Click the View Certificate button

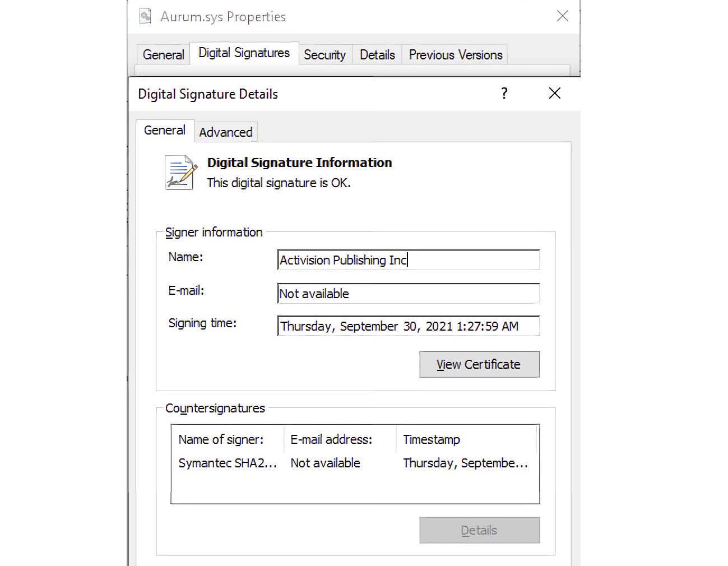[x=479, y=364]
